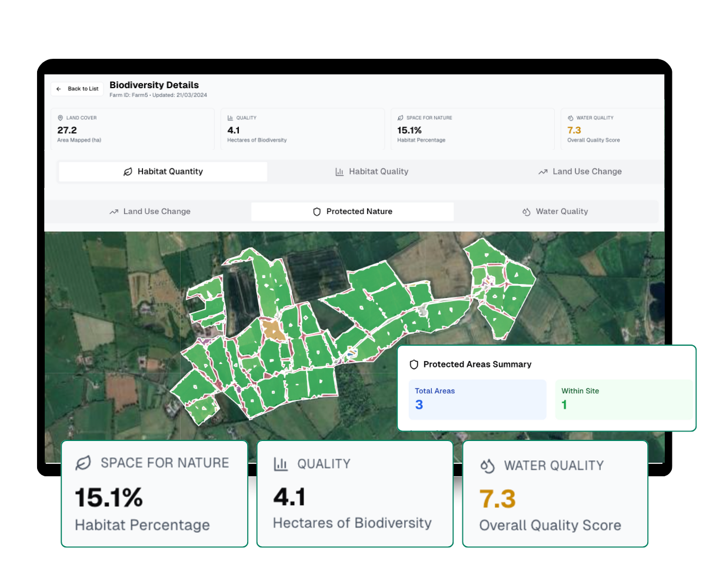This screenshot has height=588, width=706.
Task: Click the bar chart icon on Habitat Quality
Action: coord(339,172)
